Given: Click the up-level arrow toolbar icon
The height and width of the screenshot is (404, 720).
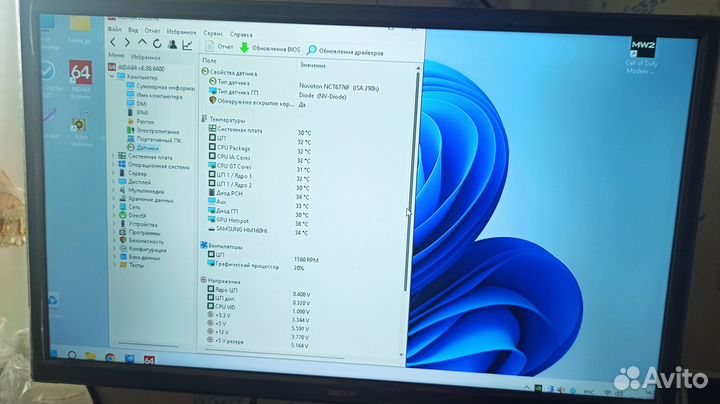Looking at the screenshot, I should (142, 43).
